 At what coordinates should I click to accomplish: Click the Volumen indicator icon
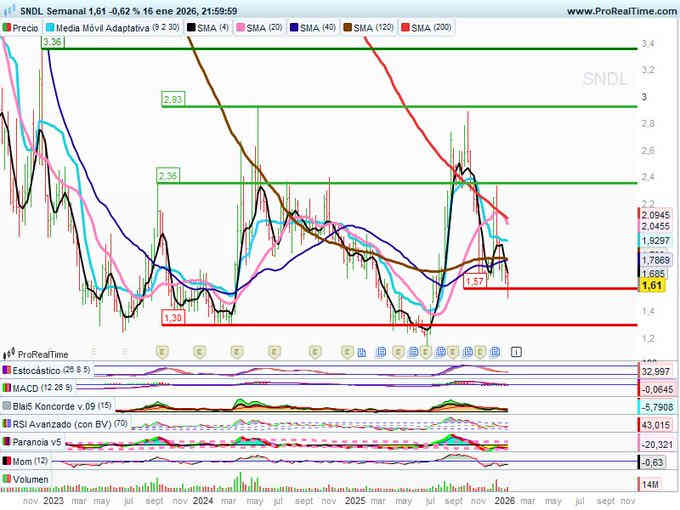pyautogui.click(x=7, y=480)
